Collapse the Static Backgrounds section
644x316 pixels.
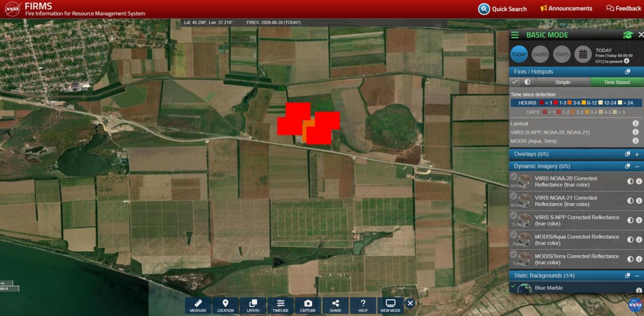pos(637,276)
